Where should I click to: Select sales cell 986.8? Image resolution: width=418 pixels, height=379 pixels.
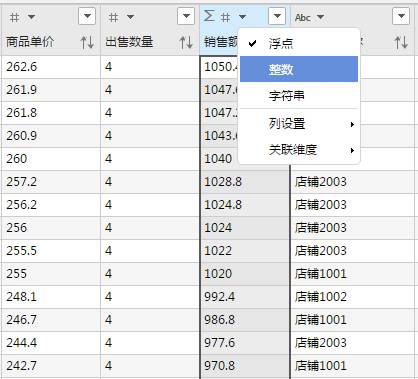[x=245, y=320]
